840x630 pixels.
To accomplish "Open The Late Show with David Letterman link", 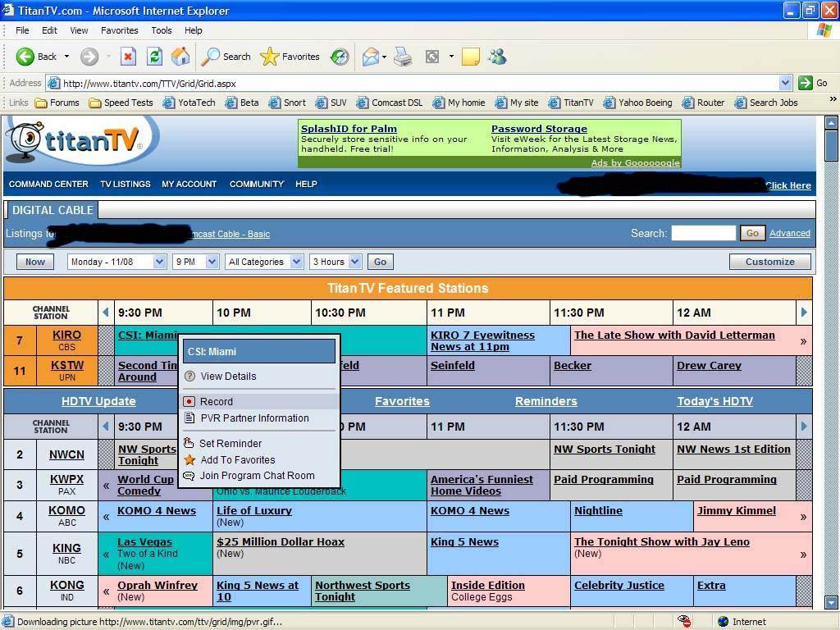I will 674,335.
